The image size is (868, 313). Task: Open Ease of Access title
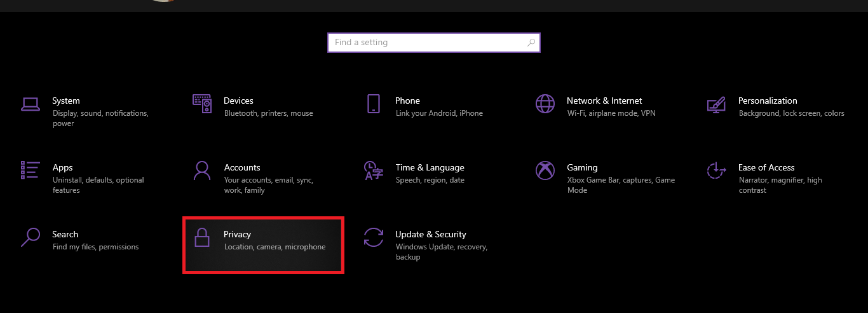click(766, 167)
